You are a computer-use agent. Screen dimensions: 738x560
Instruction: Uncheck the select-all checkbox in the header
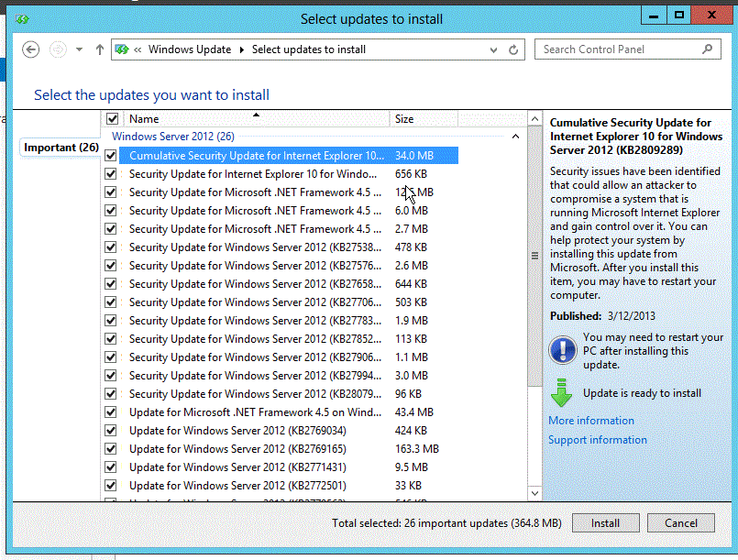click(x=112, y=118)
